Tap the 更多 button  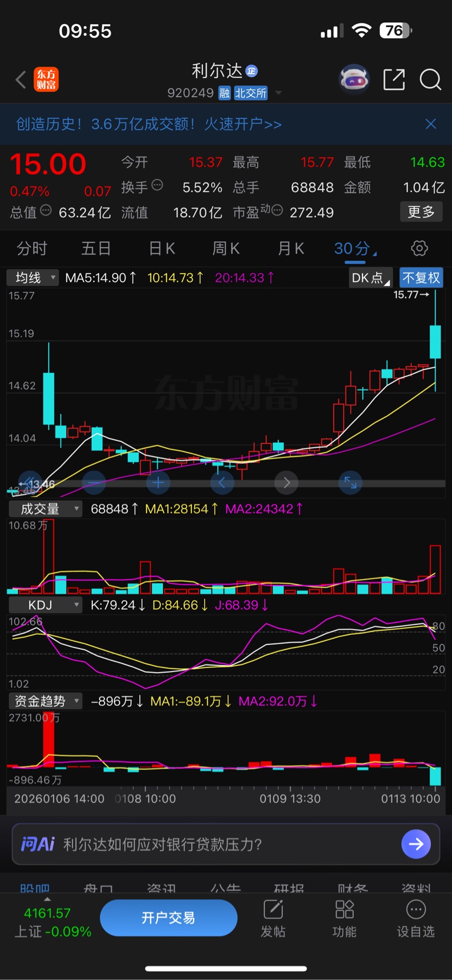coord(421,212)
